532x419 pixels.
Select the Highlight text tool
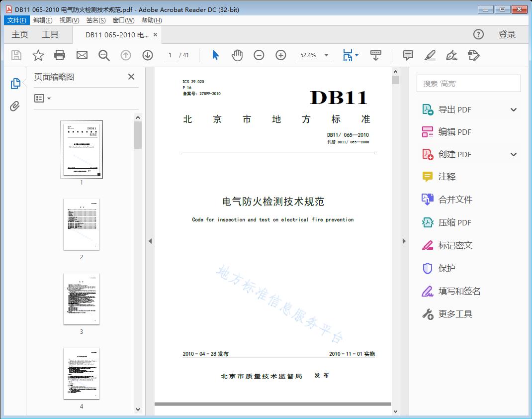coord(430,55)
